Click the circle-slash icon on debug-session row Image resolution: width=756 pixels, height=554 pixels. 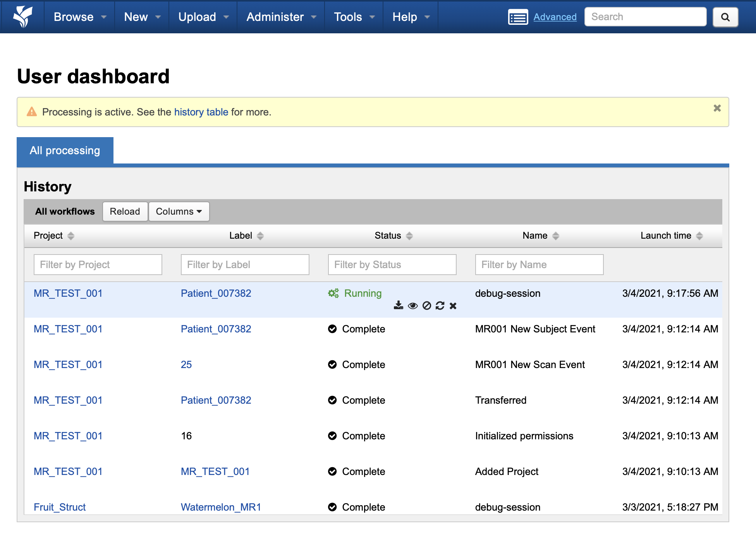click(426, 306)
